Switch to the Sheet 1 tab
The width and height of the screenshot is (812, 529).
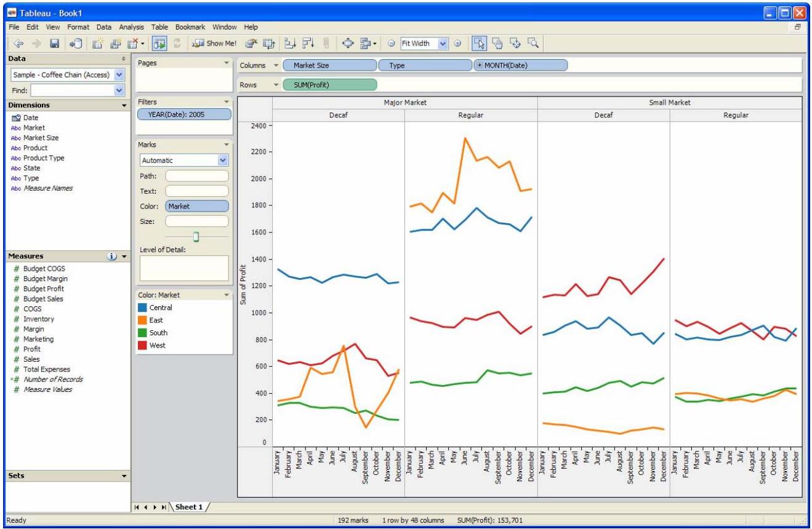tap(189, 507)
